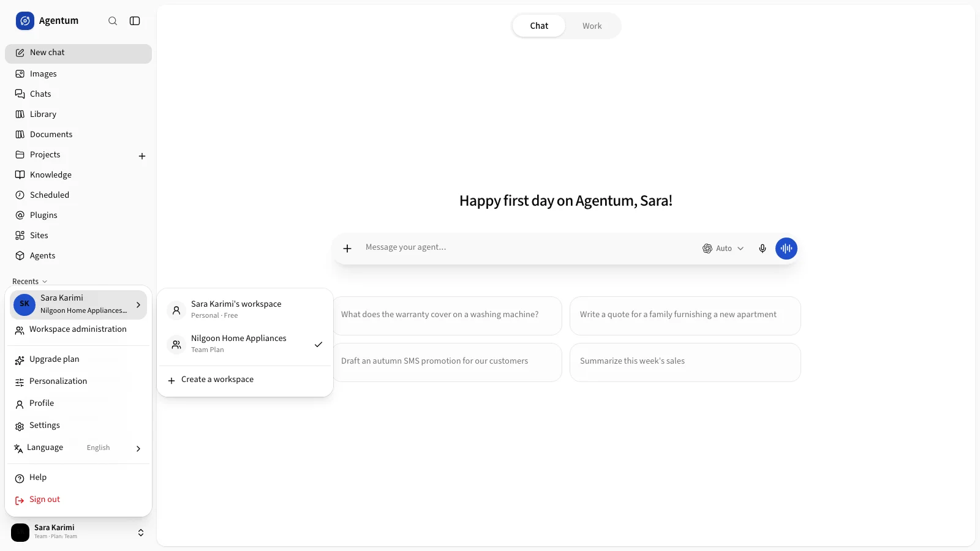
Task: Switch to the Work tab
Action: [592, 26]
